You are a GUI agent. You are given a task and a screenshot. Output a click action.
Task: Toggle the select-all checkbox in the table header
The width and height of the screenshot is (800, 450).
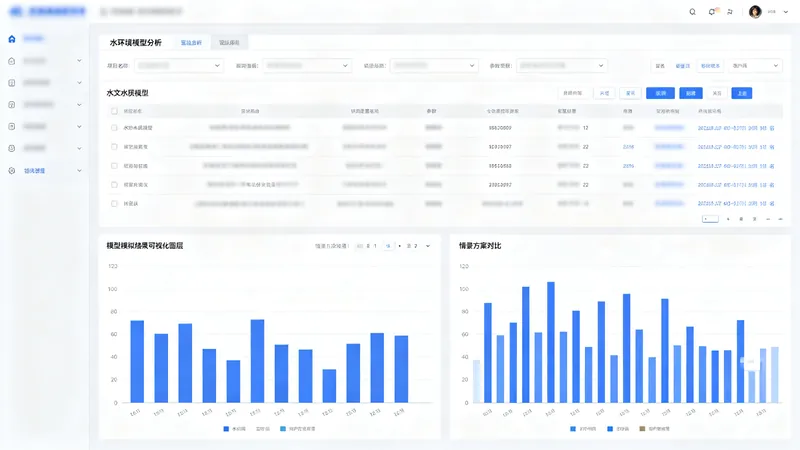(x=114, y=111)
